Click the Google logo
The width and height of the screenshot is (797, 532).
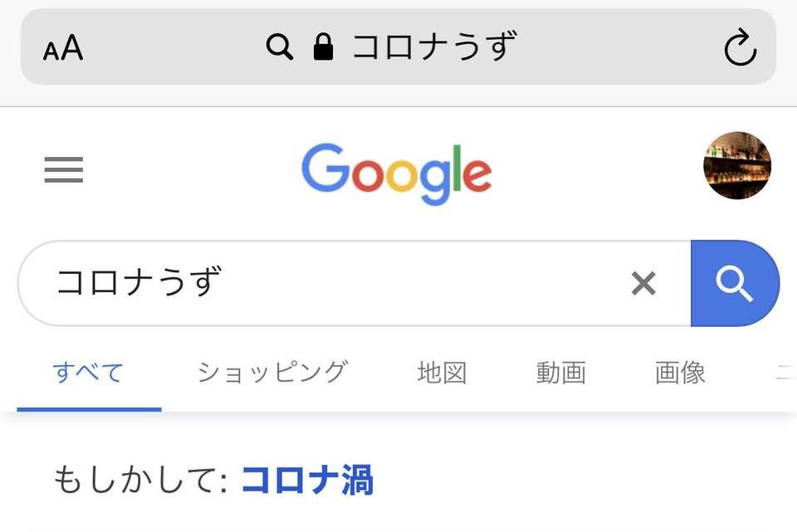[x=397, y=173]
